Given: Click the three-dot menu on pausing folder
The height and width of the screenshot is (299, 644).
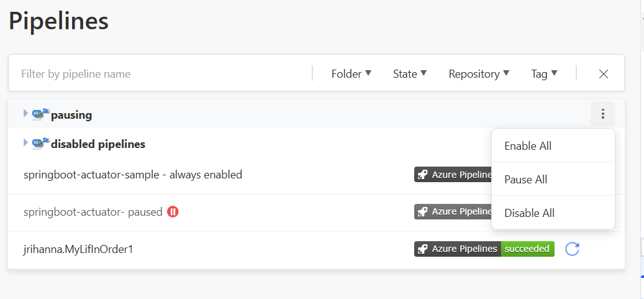Looking at the screenshot, I should [x=602, y=114].
